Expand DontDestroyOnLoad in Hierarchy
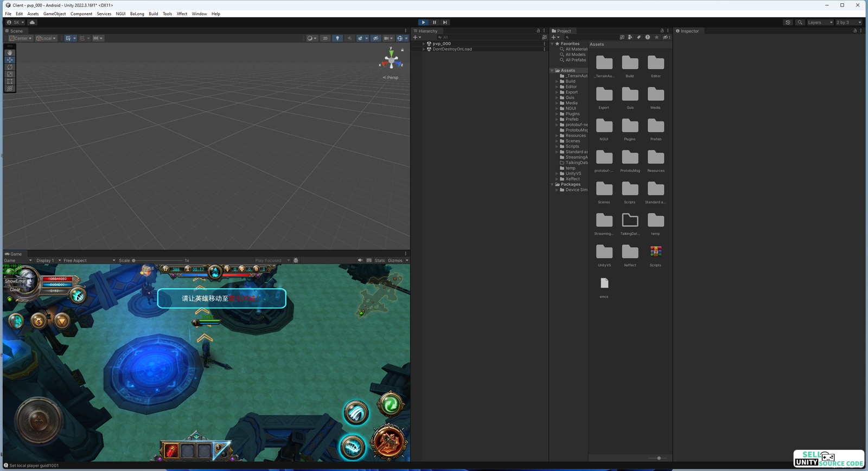The image size is (868, 471). [424, 49]
